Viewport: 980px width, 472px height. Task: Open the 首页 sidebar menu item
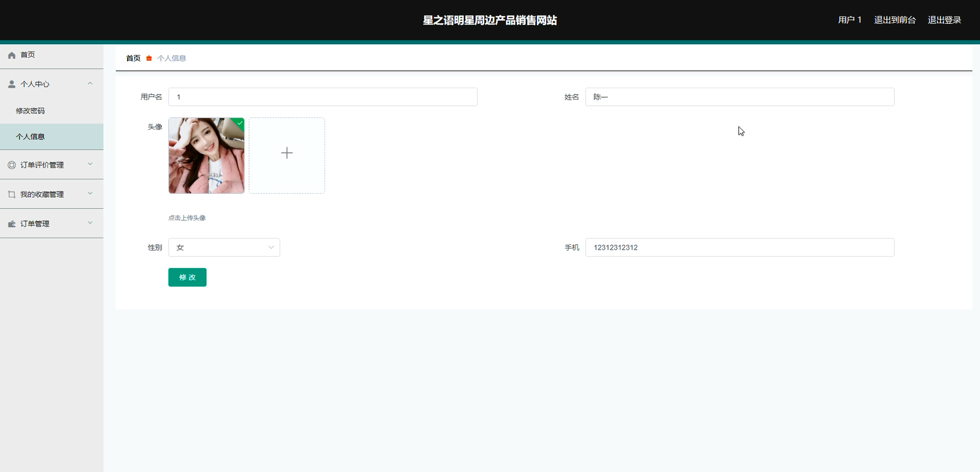coord(51,55)
